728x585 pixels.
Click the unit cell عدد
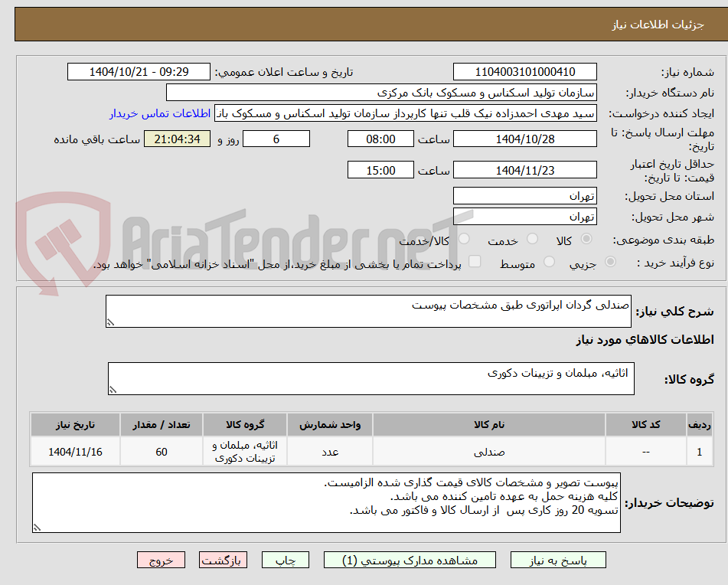click(x=330, y=451)
